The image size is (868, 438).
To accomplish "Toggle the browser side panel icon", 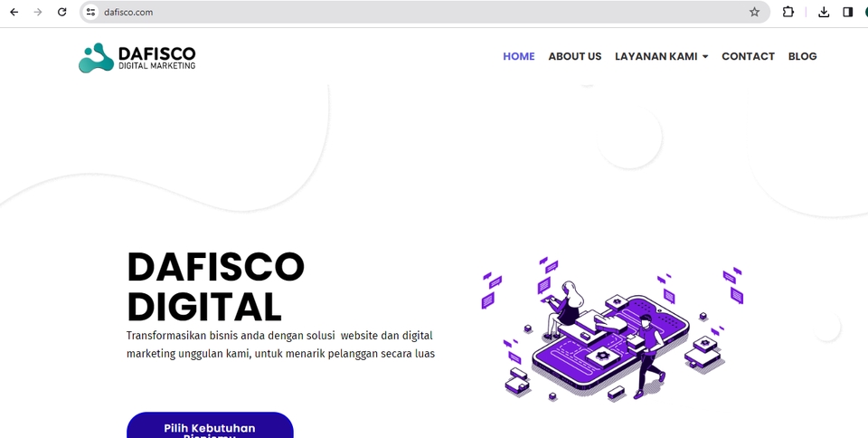I will pyautogui.click(x=847, y=12).
